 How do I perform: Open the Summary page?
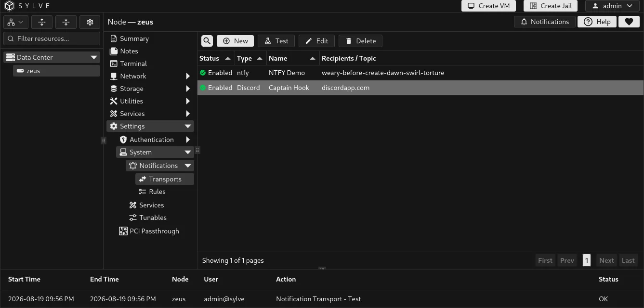[x=134, y=38]
